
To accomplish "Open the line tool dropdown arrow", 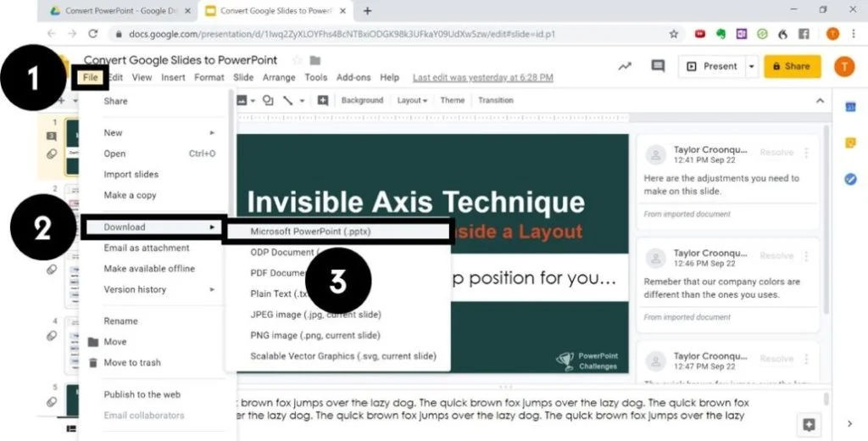I will pyautogui.click(x=303, y=100).
